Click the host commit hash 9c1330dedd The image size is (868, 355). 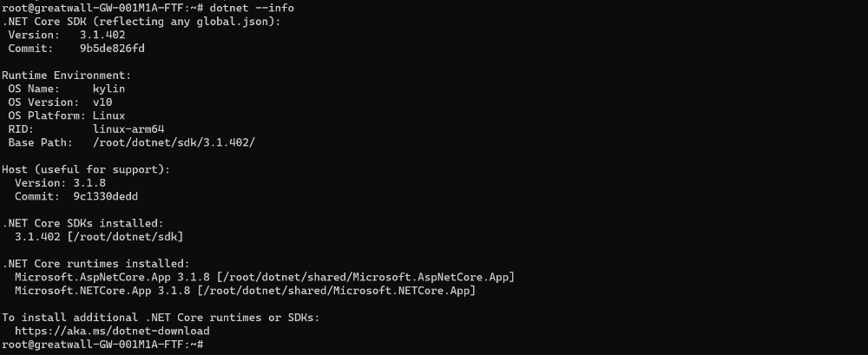coord(106,197)
